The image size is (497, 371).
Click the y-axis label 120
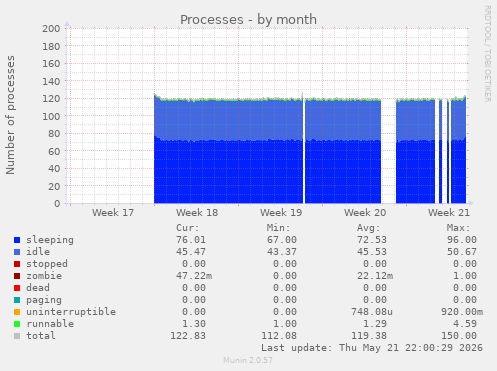51,99
